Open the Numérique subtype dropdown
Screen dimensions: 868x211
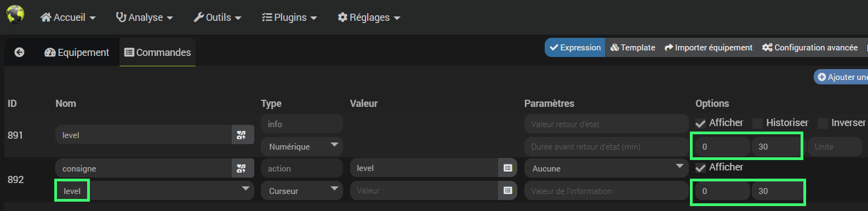[x=302, y=146]
